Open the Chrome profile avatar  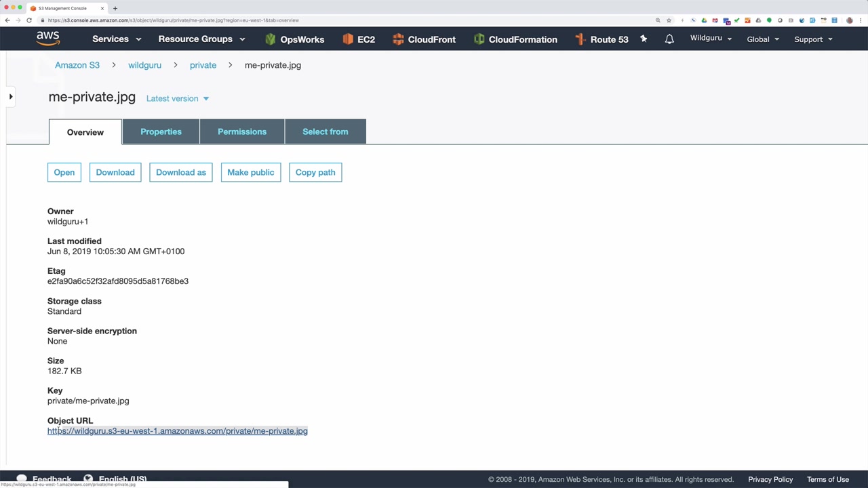850,20
